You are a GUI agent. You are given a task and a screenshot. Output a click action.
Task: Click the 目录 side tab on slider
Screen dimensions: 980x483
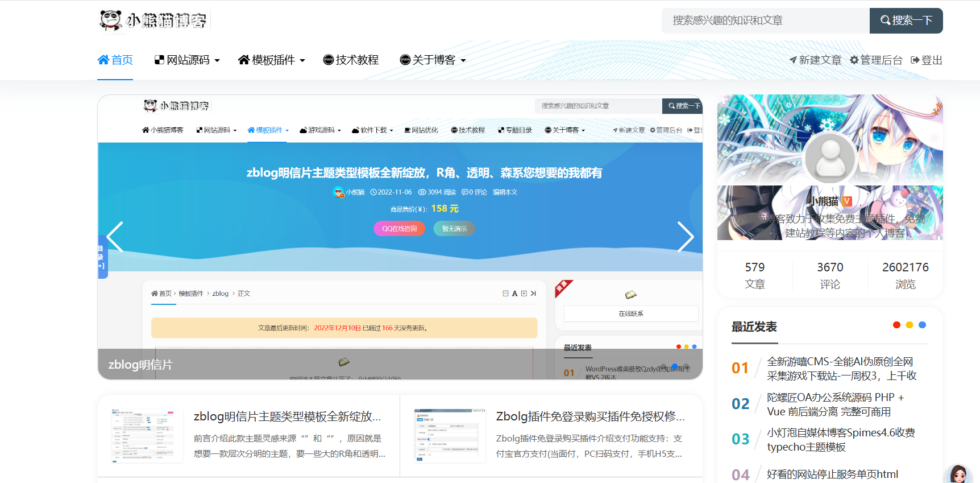pyautogui.click(x=102, y=257)
